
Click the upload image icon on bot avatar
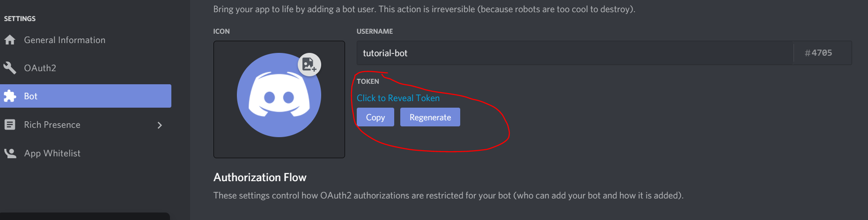pyautogui.click(x=309, y=65)
